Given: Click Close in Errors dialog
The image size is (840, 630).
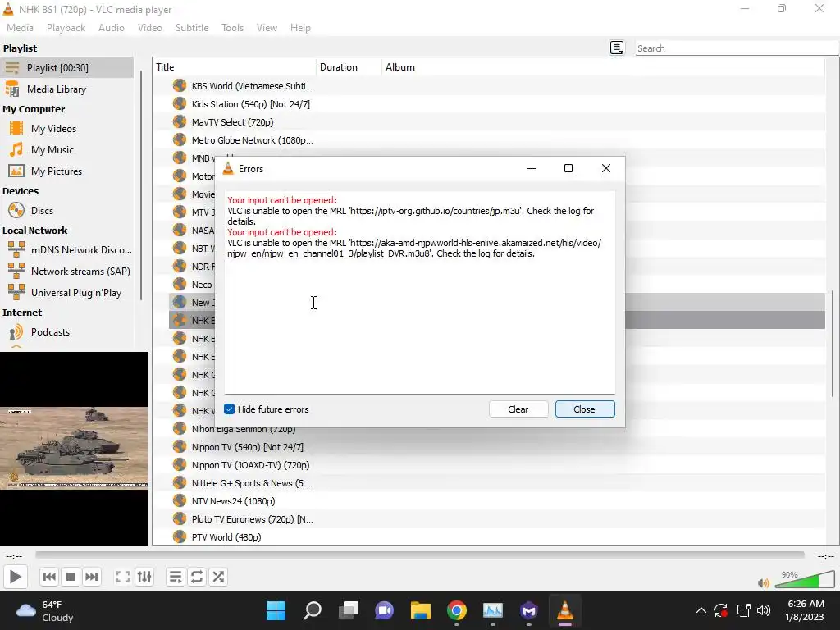Looking at the screenshot, I should (584, 409).
